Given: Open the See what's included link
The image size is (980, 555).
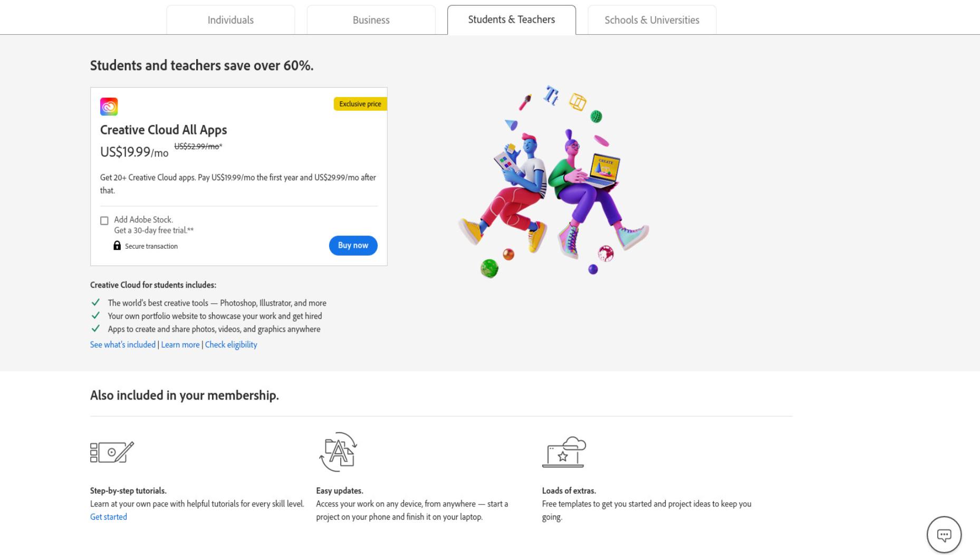Looking at the screenshot, I should [x=123, y=345].
